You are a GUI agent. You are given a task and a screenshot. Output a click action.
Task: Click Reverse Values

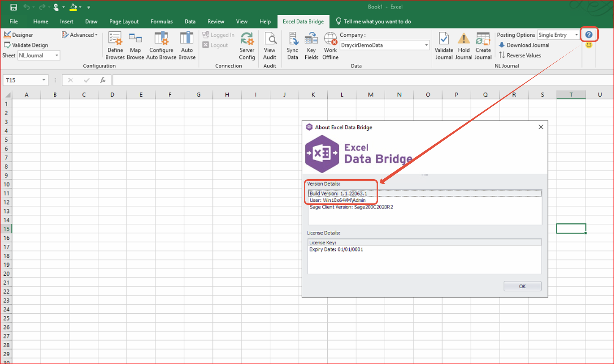tap(520, 55)
